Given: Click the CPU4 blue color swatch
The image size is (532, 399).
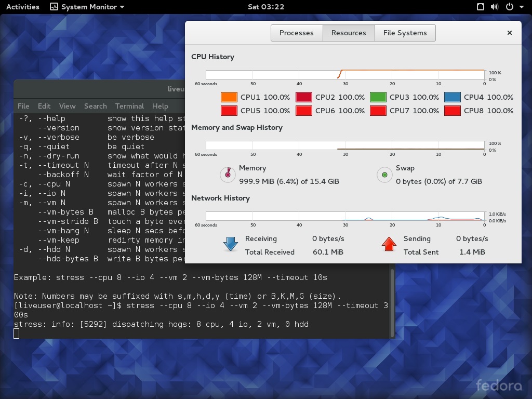Looking at the screenshot, I should point(452,97).
